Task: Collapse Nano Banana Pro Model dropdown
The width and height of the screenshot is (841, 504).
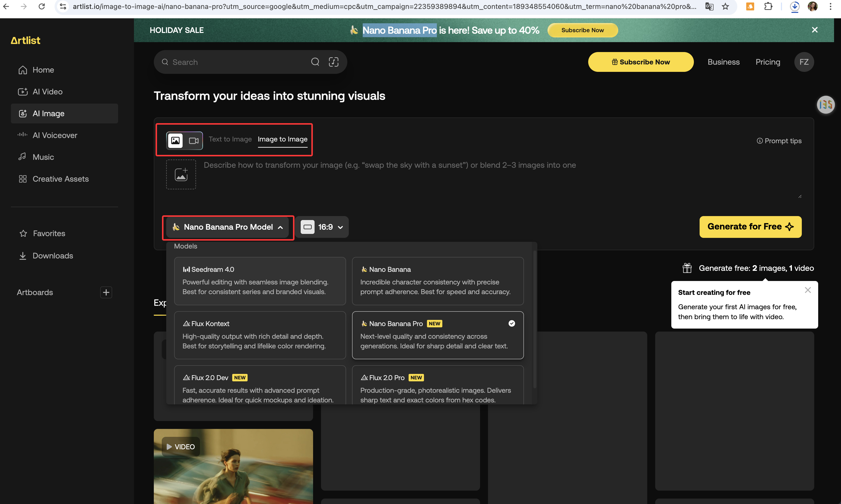Action: 228,227
